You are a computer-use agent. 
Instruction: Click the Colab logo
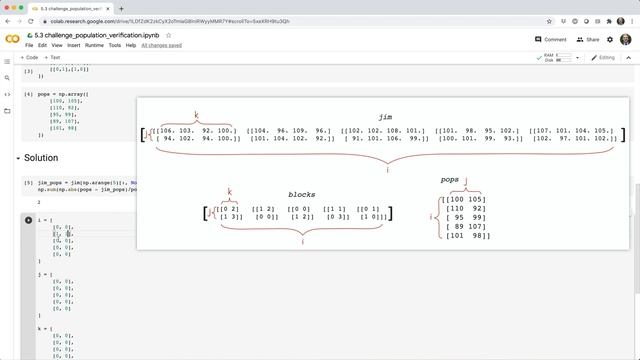coord(12,39)
